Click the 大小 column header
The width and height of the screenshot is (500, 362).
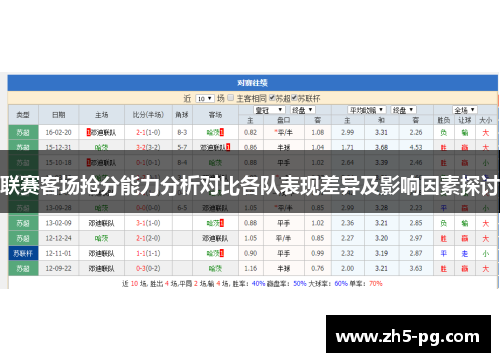pos(486,120)
